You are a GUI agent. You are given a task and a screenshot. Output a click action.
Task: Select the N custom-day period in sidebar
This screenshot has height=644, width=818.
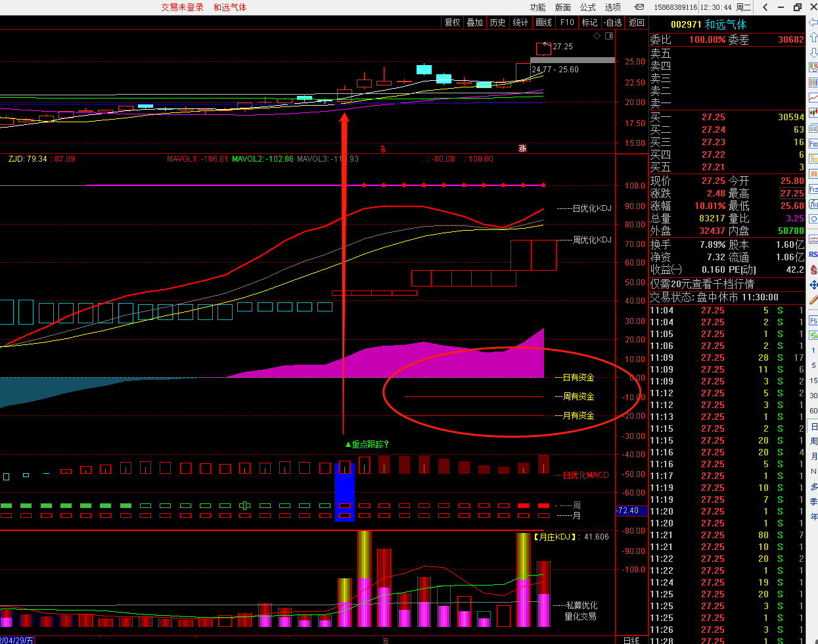pyautogui.click(x=813, y=472)
